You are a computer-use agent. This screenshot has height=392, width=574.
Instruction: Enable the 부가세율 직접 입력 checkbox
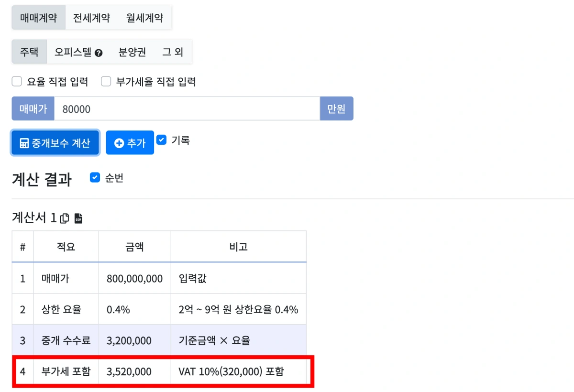[x=106, y=82]
